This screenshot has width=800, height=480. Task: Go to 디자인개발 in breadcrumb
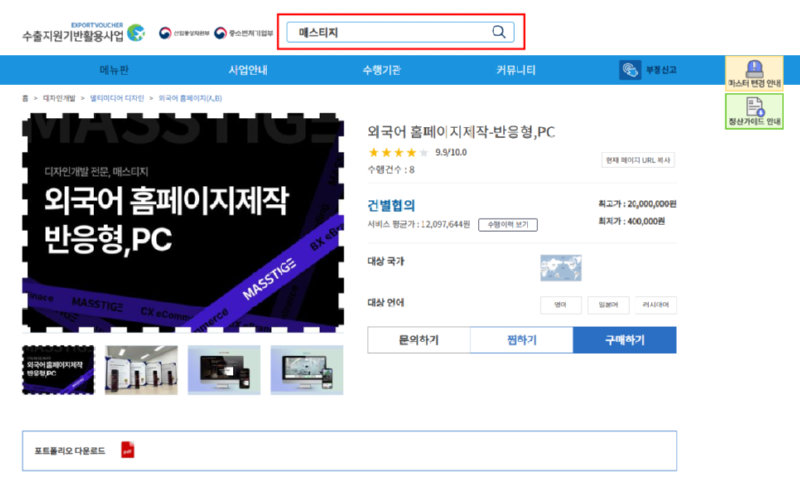59,98
